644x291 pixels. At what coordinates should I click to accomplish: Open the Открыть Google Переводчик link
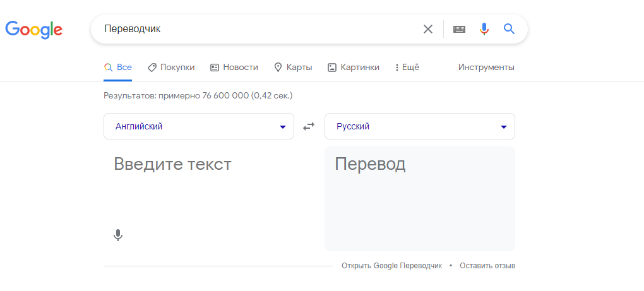(x=392, y=266)
